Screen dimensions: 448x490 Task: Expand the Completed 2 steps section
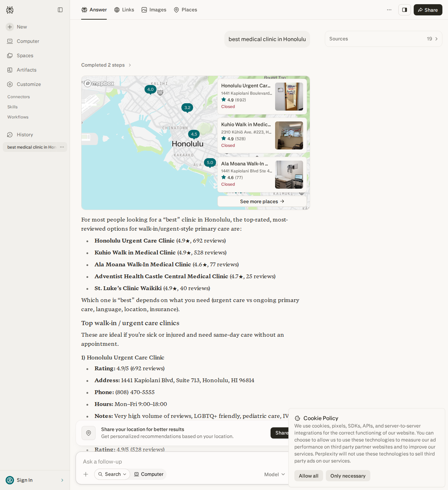tap(106, 65)
